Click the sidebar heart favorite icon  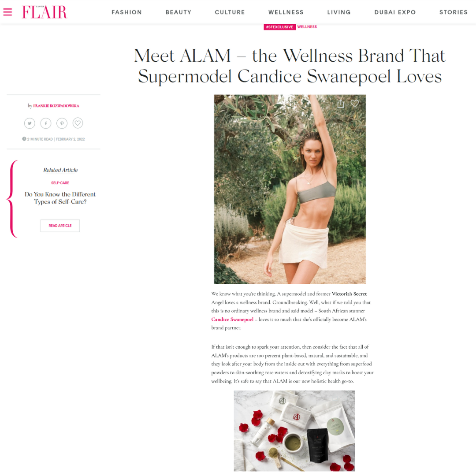coord(78,123)
